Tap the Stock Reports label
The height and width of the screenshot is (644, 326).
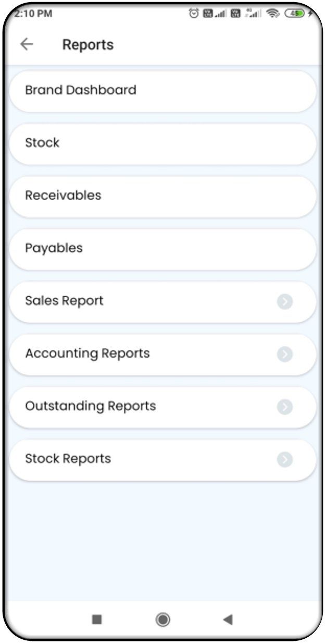(68, 459)
